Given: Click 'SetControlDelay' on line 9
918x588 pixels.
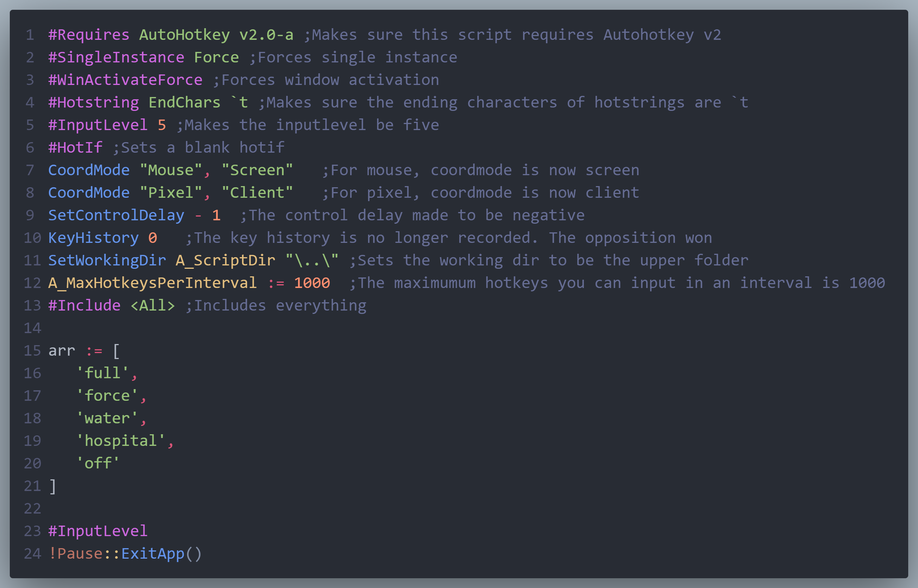Looking at the screenshot, I should click(116, 215).
